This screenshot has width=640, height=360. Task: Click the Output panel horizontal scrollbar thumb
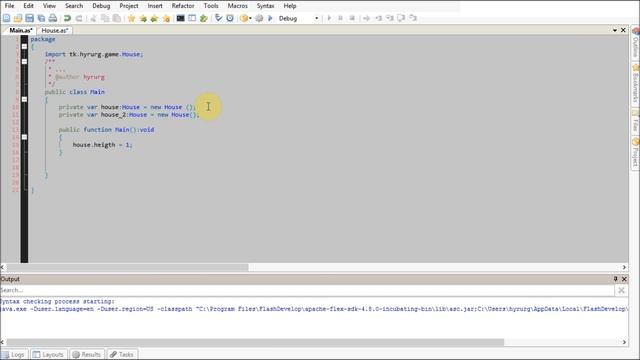coord(255,342)
